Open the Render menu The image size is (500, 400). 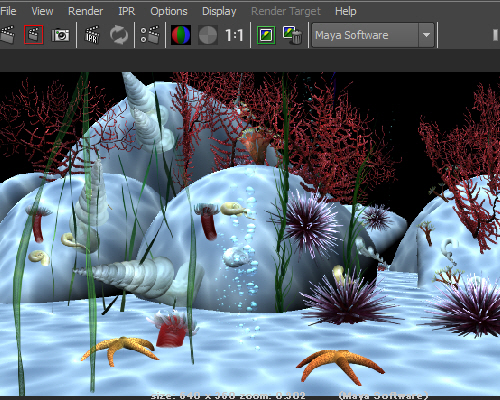coord(85,11)
